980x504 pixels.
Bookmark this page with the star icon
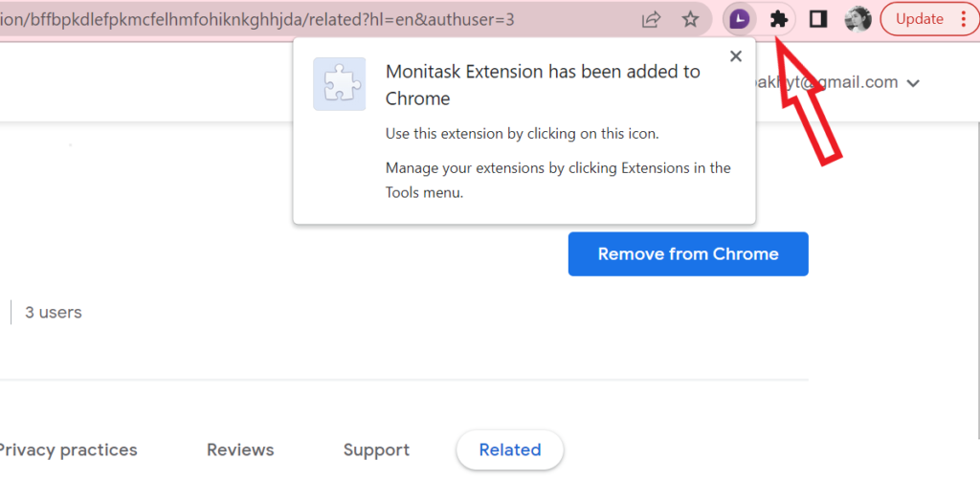[x=690, y=19]
